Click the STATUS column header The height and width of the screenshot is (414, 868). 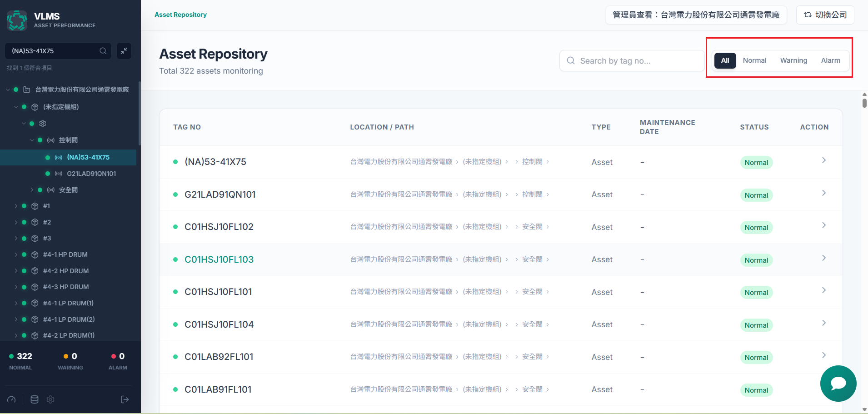(x=754, y=127)
